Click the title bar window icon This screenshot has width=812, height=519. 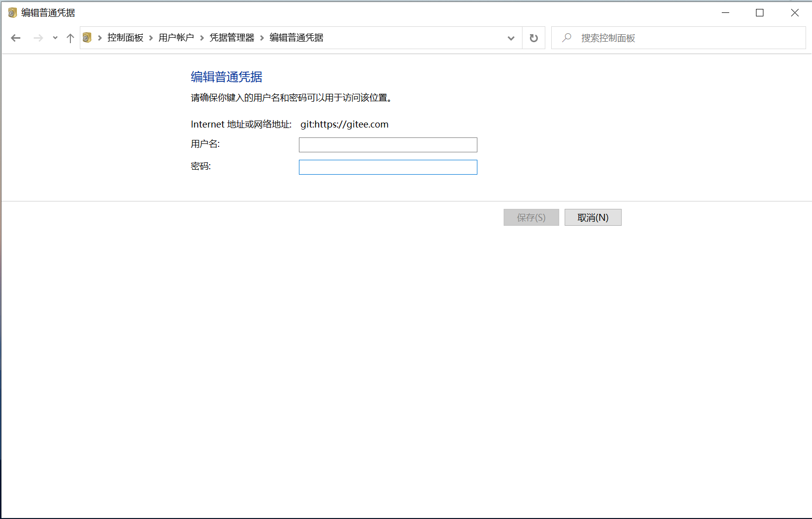click(x=12, y=13)
